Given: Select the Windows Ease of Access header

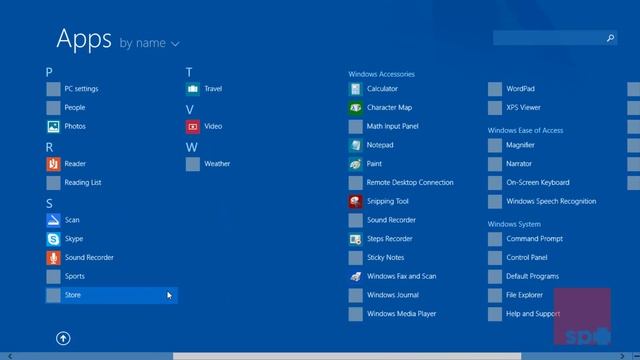Looking at the screenshot, I should pos(525,131).
